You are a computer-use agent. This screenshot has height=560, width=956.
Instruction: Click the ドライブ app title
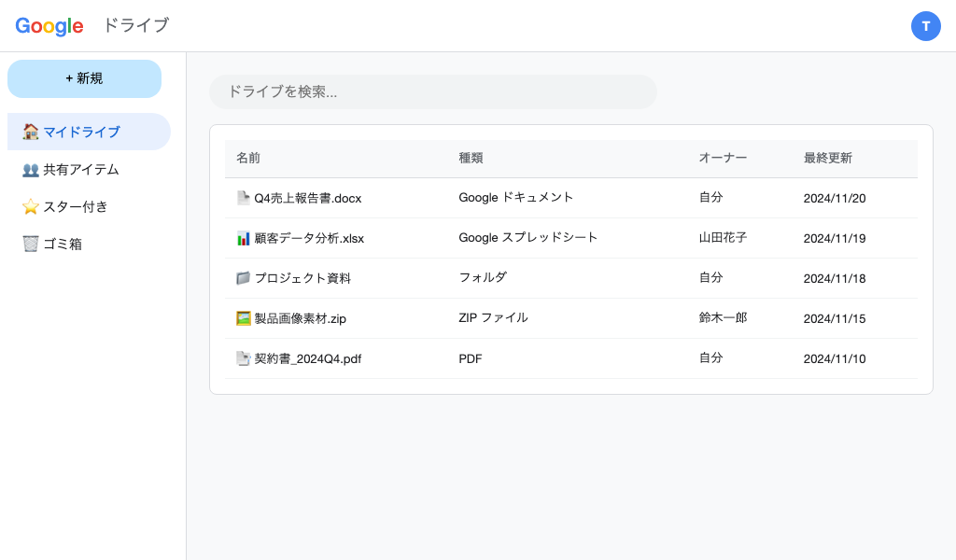pos(135,26)
